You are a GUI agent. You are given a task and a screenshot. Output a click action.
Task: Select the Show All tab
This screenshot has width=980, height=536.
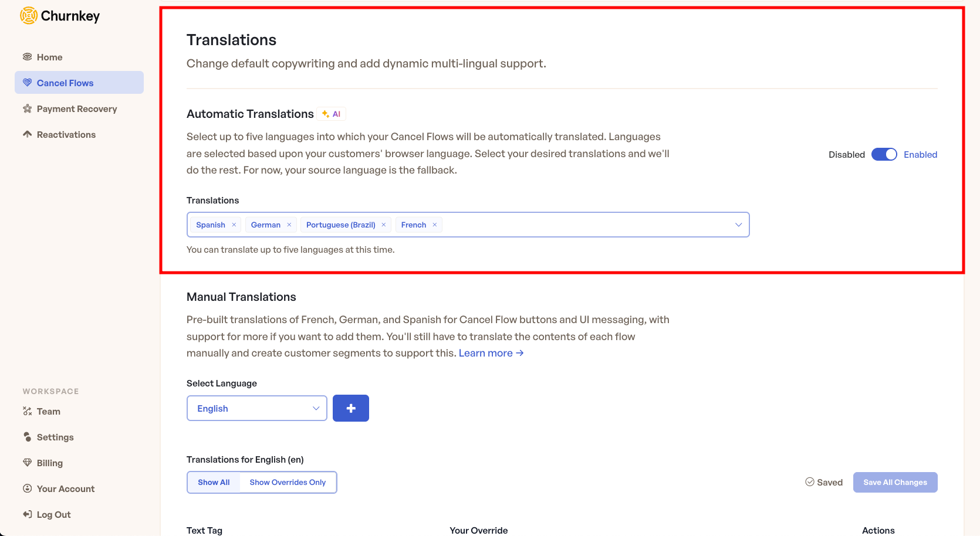click(214, 482)
